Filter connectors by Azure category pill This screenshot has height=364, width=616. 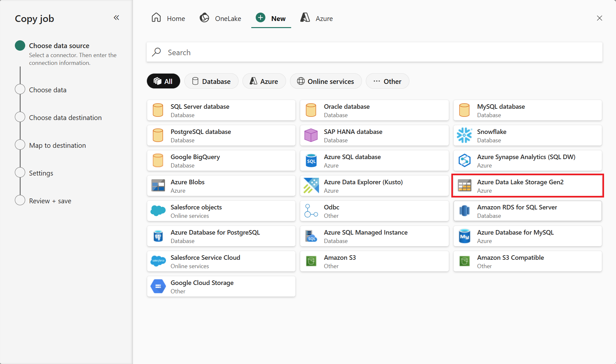264,81
